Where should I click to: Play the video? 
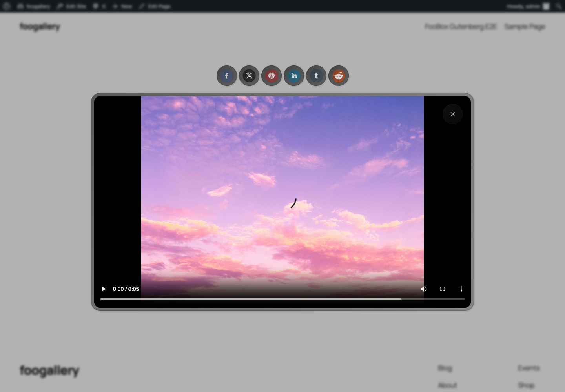[x=104, y=289]
